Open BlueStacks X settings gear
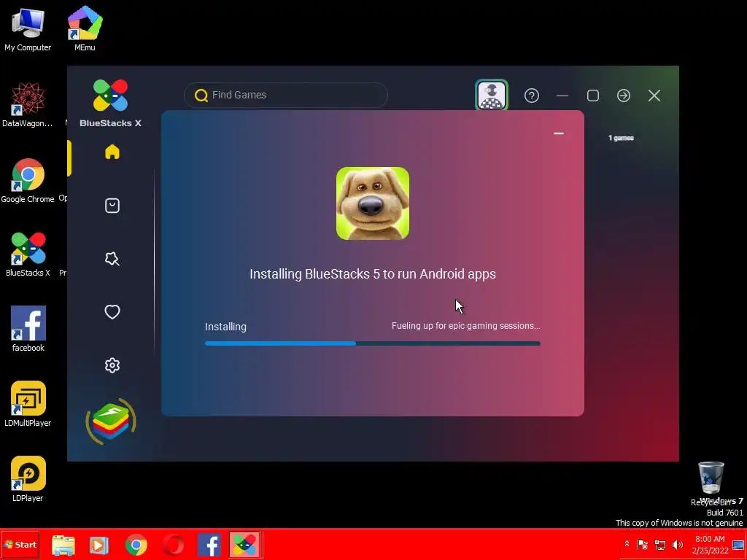747x560 pixels. (x=112, y=365)
